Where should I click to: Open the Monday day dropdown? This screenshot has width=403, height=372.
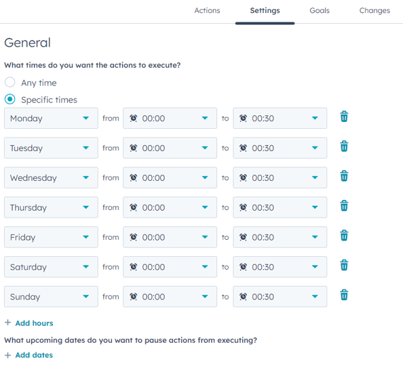point(51,118)
